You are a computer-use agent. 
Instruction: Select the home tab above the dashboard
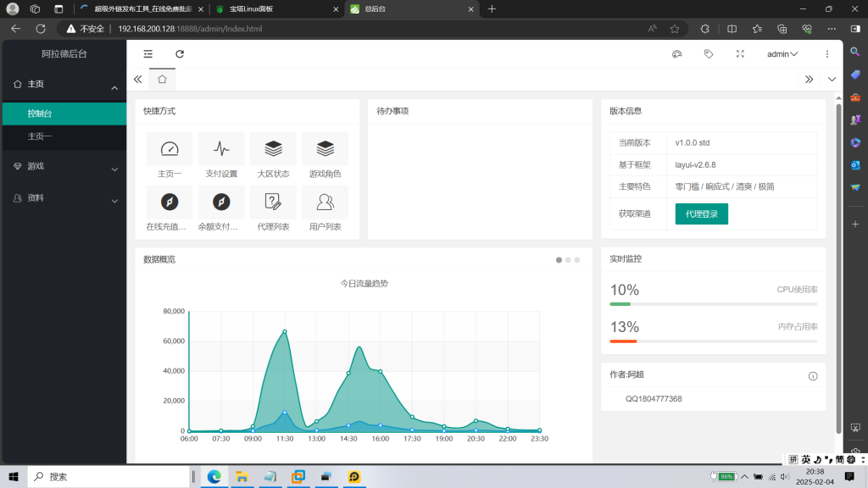click(161, 79)
